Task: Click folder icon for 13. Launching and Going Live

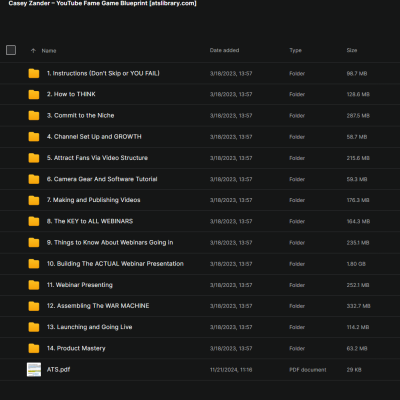Action: coord(34,327)
